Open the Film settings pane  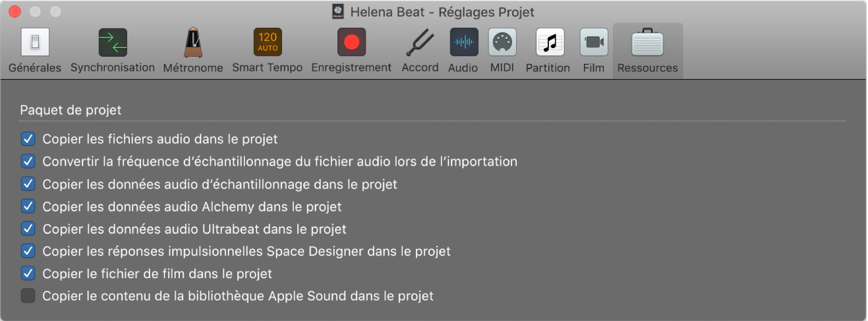tap(593, 43)
